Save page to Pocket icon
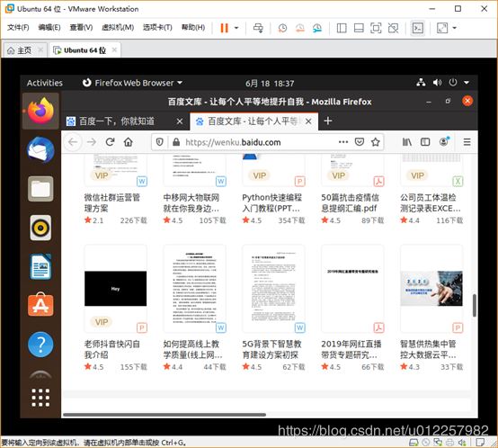 [x=360, y=142]
